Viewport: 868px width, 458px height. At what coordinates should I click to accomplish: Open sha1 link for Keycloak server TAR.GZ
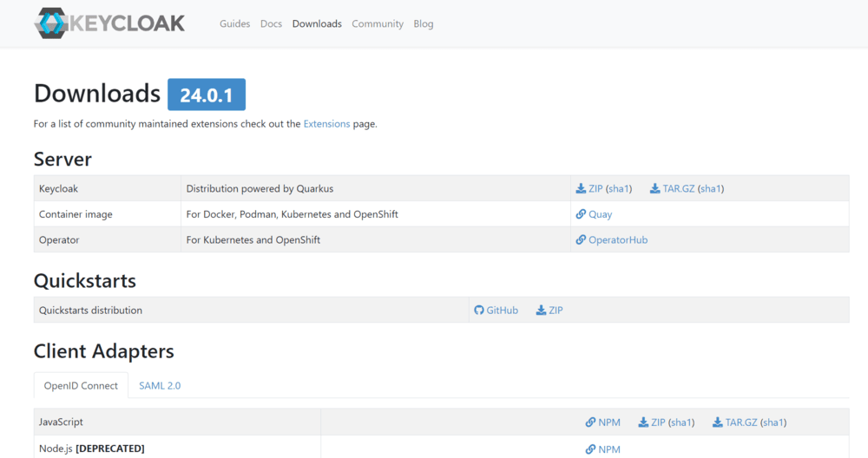point(711,188)
